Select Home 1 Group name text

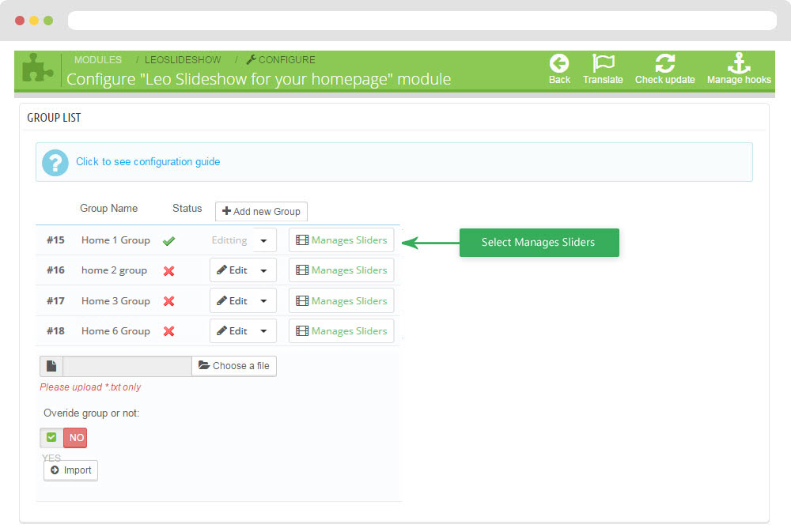pyautogui.click(x=115, y=240)
